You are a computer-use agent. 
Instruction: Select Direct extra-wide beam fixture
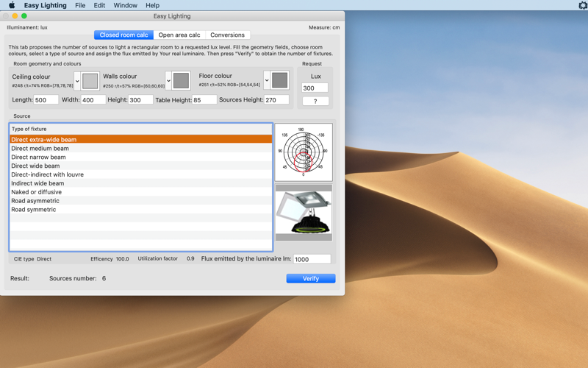[x=140, y=139]
